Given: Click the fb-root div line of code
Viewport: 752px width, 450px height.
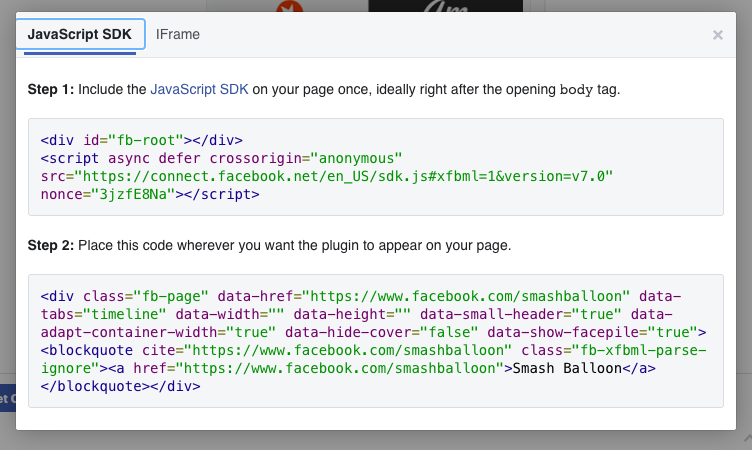Looking at the screenshot, I should [x=142, y=140].
